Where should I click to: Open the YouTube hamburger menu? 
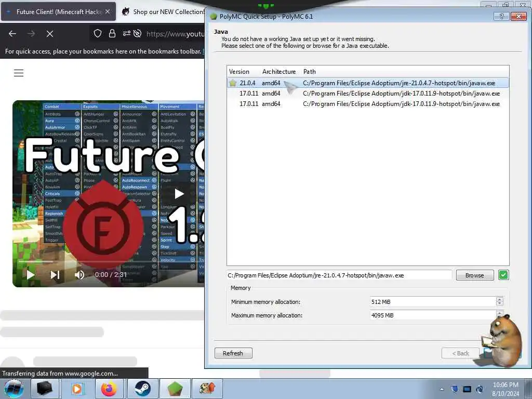point(19,73)
